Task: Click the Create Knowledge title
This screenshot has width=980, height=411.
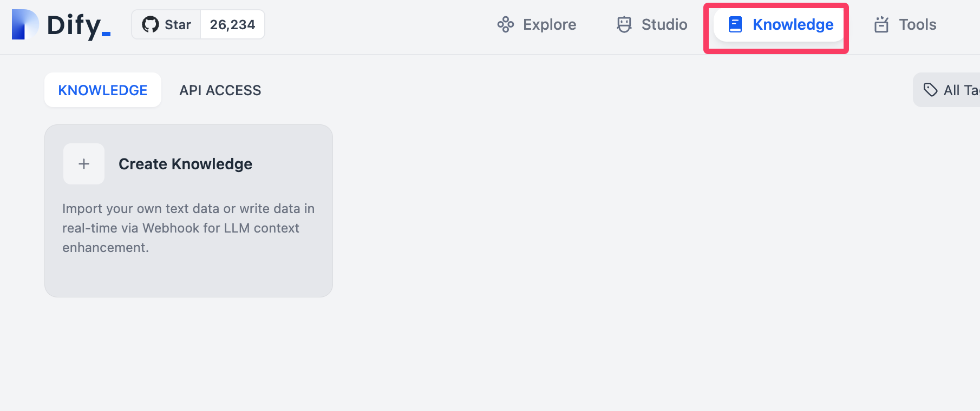Action: tap(185, 164)
